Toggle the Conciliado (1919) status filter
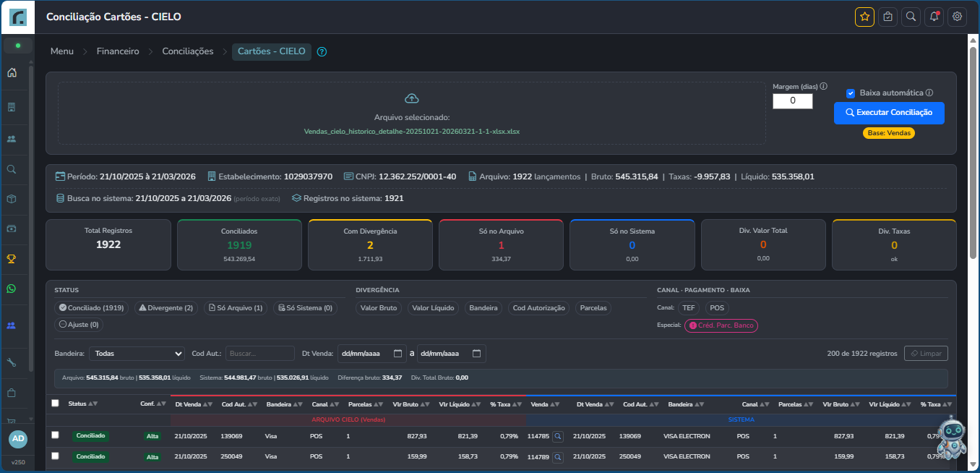 (x=91, y=308)
